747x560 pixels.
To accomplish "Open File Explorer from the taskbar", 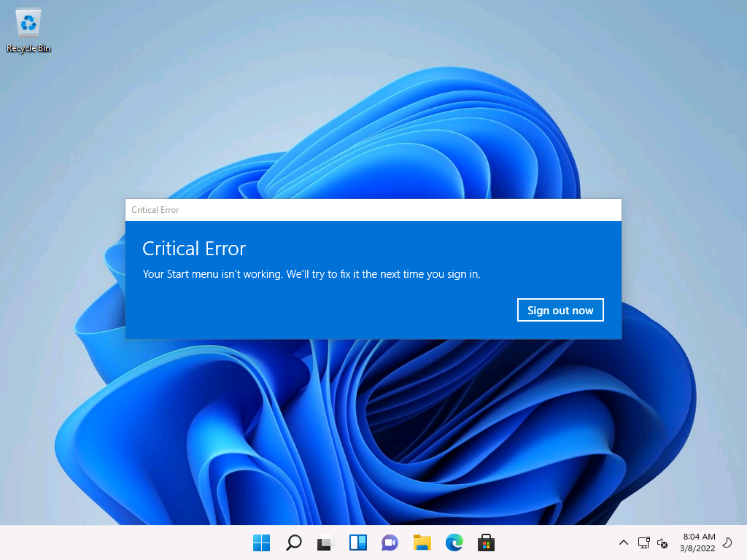I will [x=422, y=542].
